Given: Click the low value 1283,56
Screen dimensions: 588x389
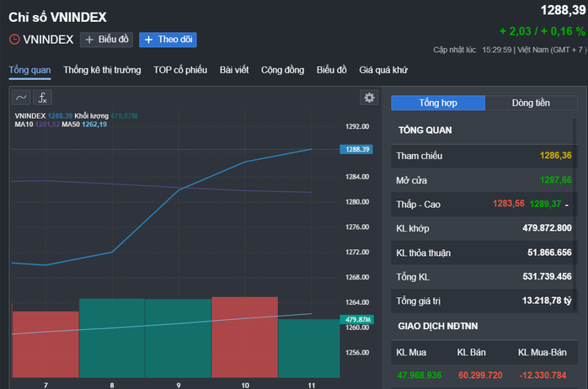Looking at the screenshot, I should point(509,204).
